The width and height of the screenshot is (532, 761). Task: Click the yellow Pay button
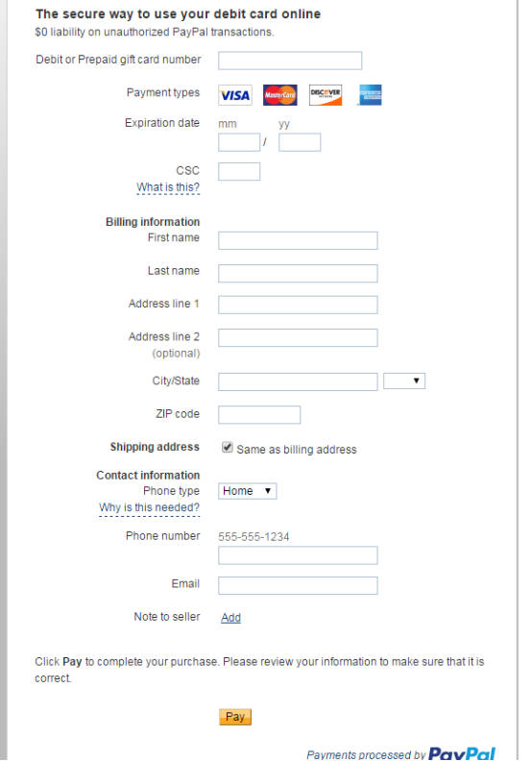(x=235, y=717)
